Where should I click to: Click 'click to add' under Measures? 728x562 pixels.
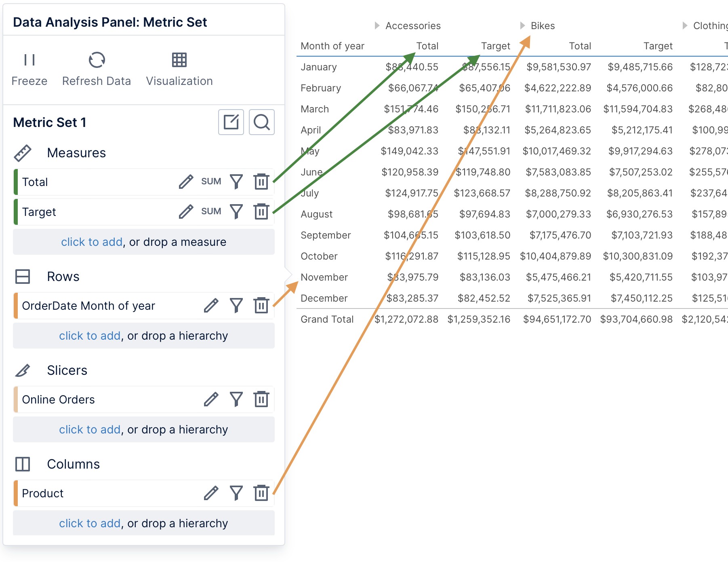[x=92, y=242]
